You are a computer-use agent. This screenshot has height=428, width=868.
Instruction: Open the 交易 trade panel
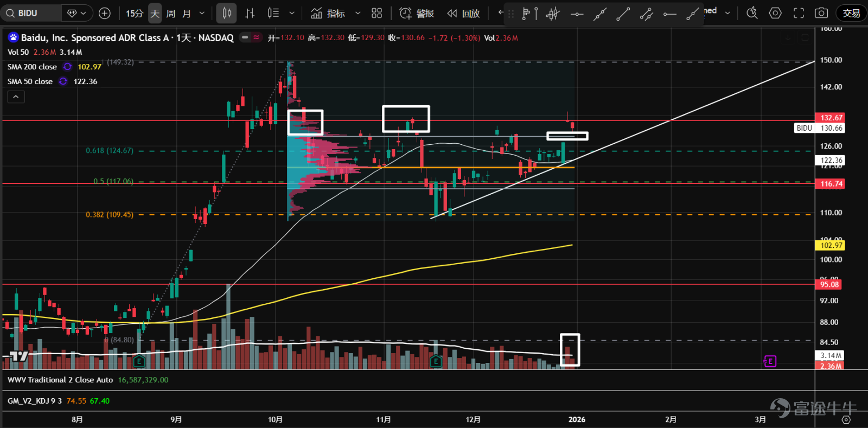tap(851, 13)
